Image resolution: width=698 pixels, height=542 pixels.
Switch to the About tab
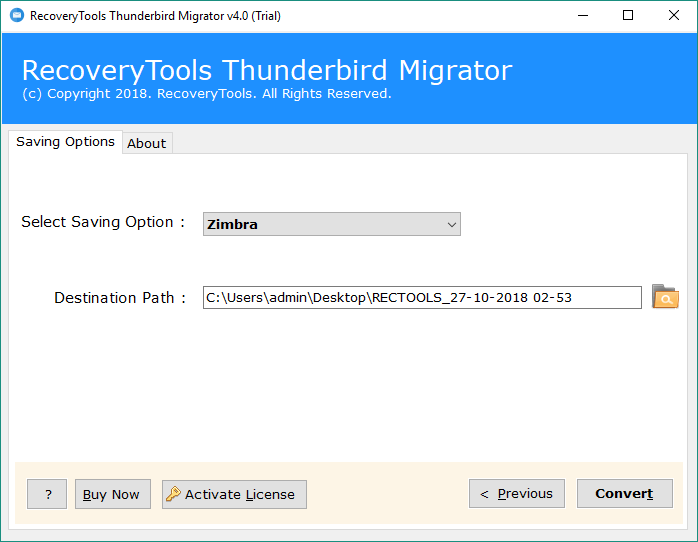pos(147,143)
